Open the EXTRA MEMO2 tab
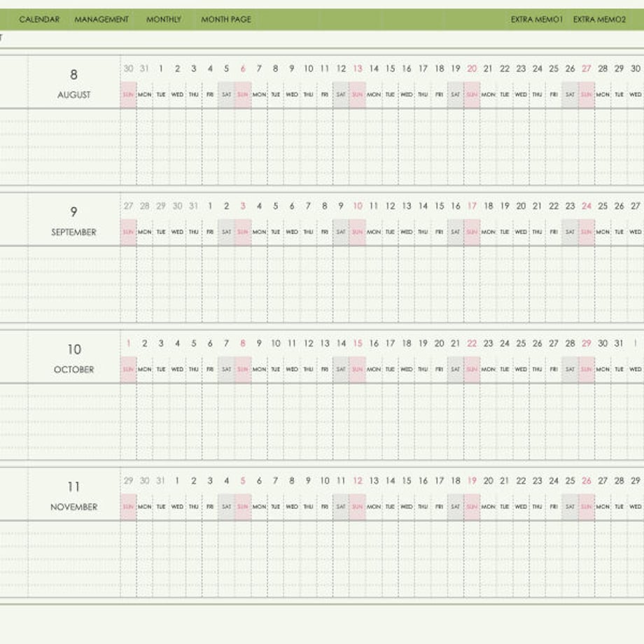The width and height of the screenshot is (644, 644). 599,20
